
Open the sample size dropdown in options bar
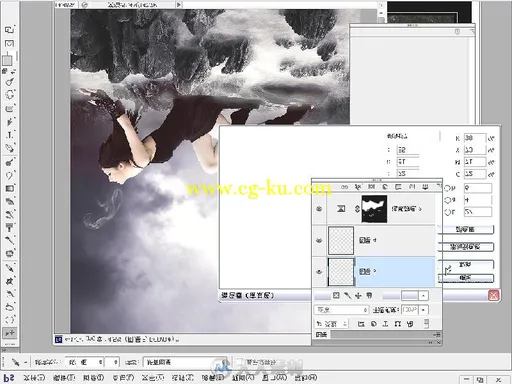click(x=85, y=362)
